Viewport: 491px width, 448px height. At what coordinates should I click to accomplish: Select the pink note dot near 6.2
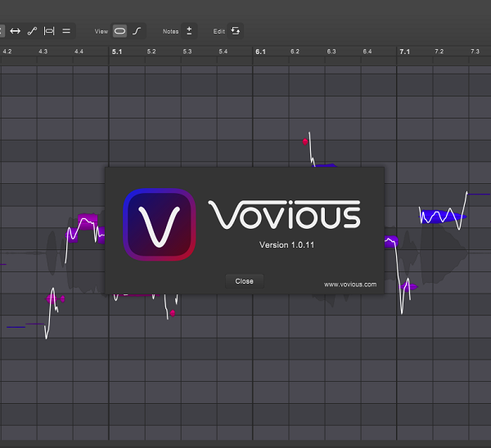tap(305, 141)
